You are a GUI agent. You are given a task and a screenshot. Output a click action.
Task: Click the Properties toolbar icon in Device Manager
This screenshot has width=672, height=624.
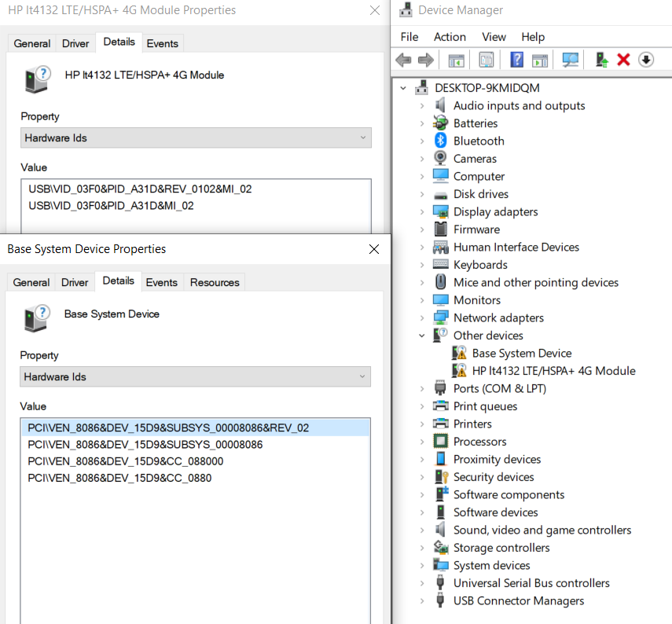point(486,60)
